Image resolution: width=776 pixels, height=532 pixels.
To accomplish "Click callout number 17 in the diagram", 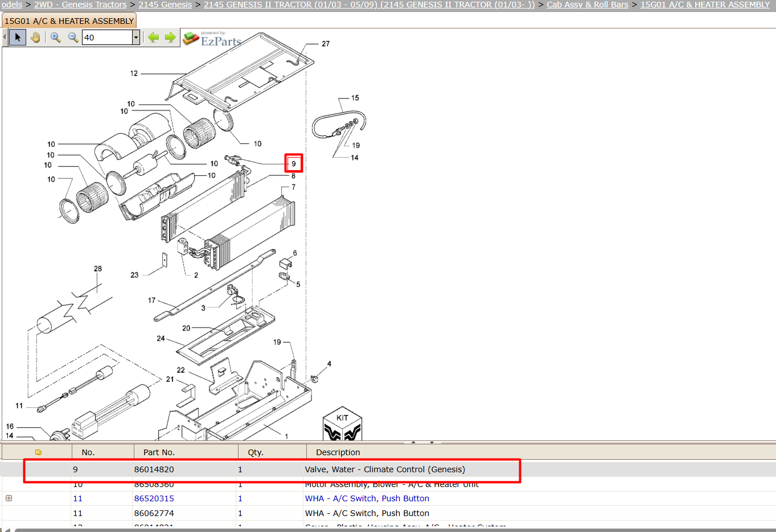I will 152,300.
